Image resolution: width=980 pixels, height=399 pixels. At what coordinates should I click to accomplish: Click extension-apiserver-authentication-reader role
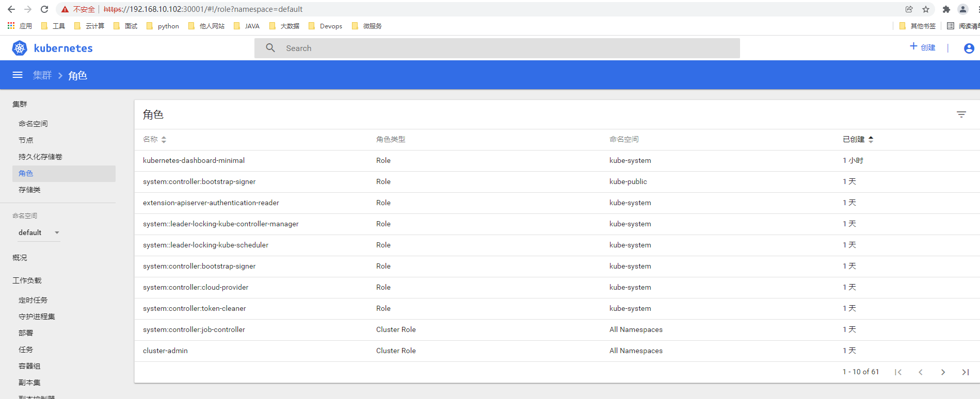[211, 203]
